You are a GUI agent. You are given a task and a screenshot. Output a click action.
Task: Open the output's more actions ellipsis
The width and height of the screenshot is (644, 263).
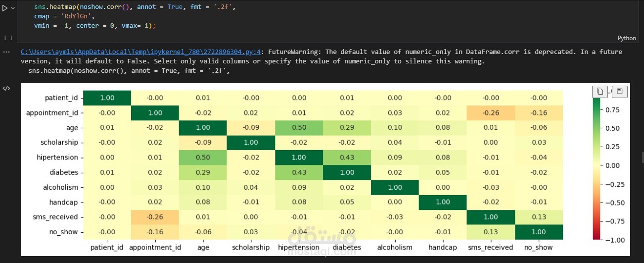6,52
